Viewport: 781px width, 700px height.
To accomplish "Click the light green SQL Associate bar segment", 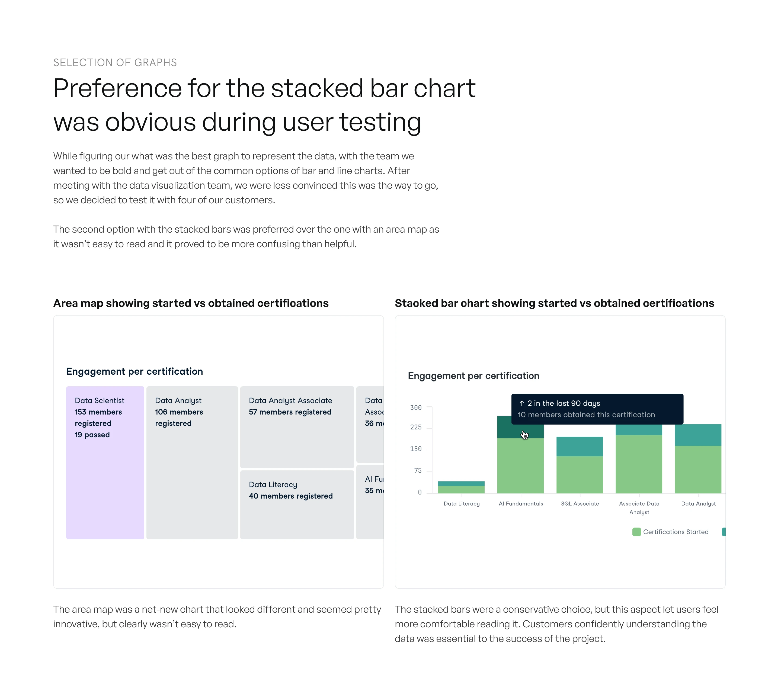I will click(580, 475).
